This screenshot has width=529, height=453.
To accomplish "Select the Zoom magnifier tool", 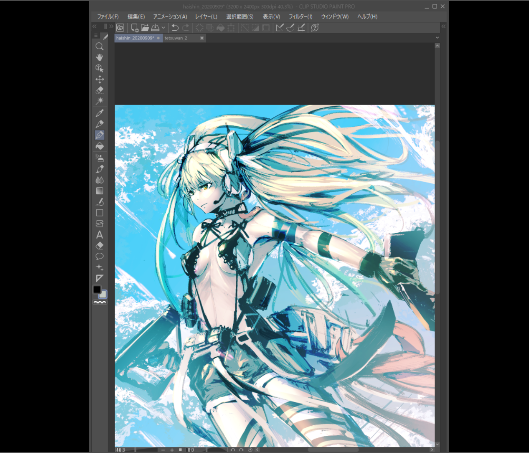I will 99,46.
